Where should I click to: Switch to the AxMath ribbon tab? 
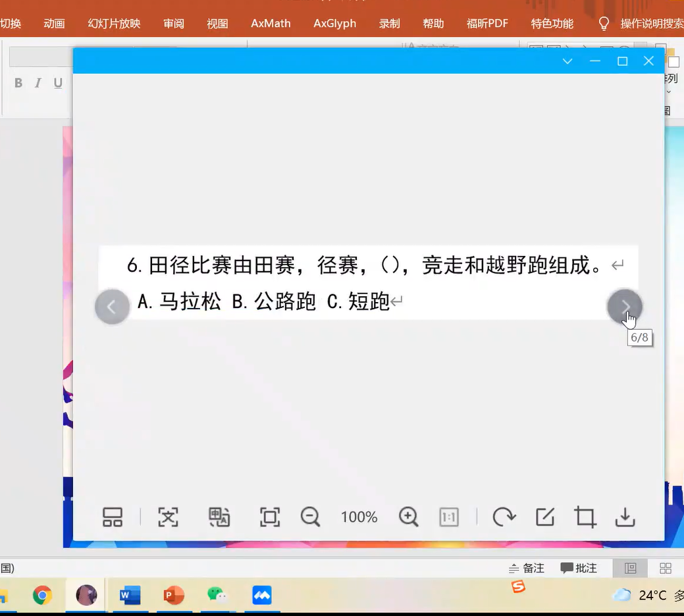click(x=271, y=24)
